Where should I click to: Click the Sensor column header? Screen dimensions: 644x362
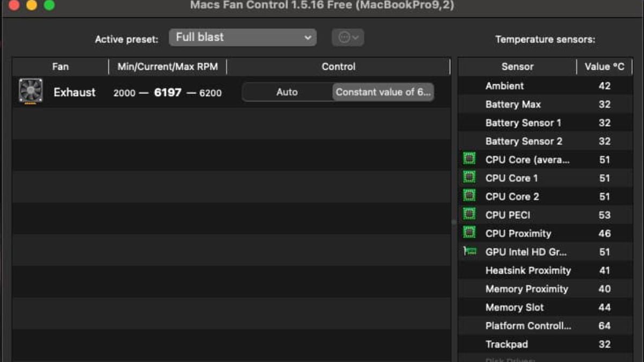[517, 67]
